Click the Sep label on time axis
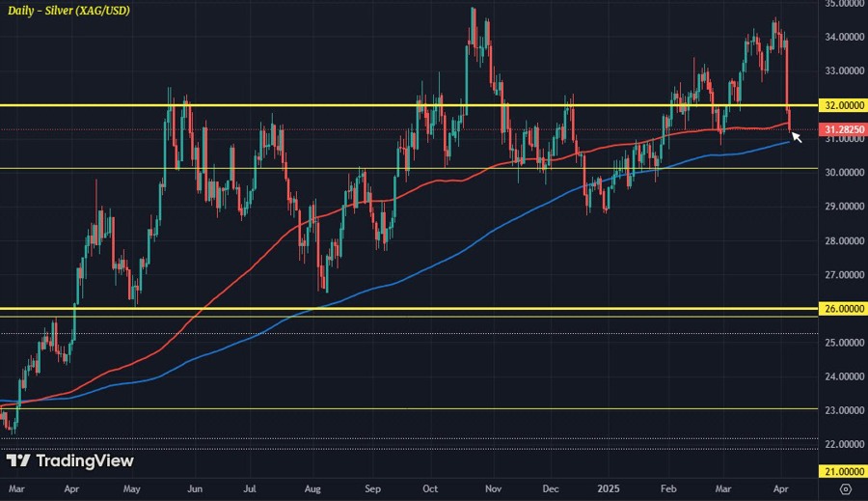Viewport: 868px width, 501px height. click(x=373, y=488)
